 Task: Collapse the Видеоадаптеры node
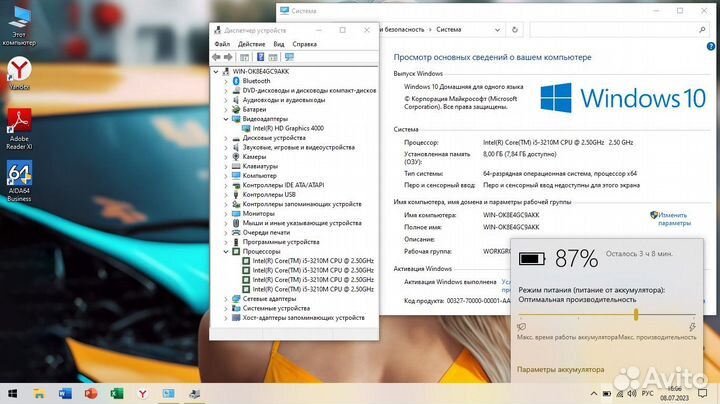tap(225, 119)
